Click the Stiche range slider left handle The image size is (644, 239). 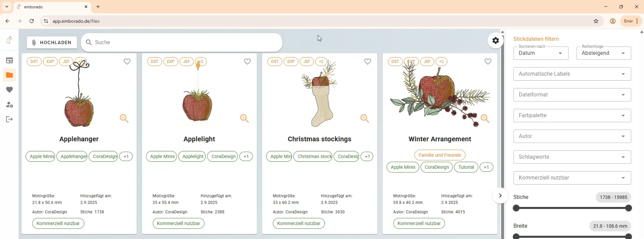[x=516, y=208]
